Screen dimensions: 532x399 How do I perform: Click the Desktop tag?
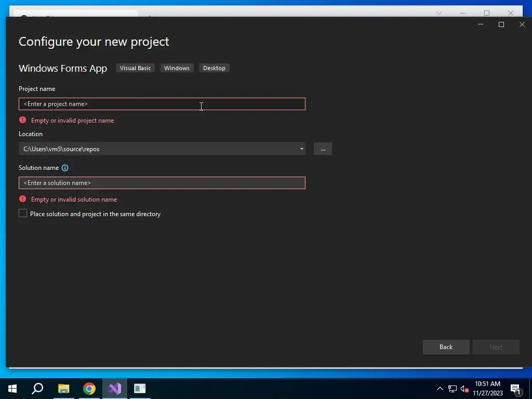tap(214, 68)
